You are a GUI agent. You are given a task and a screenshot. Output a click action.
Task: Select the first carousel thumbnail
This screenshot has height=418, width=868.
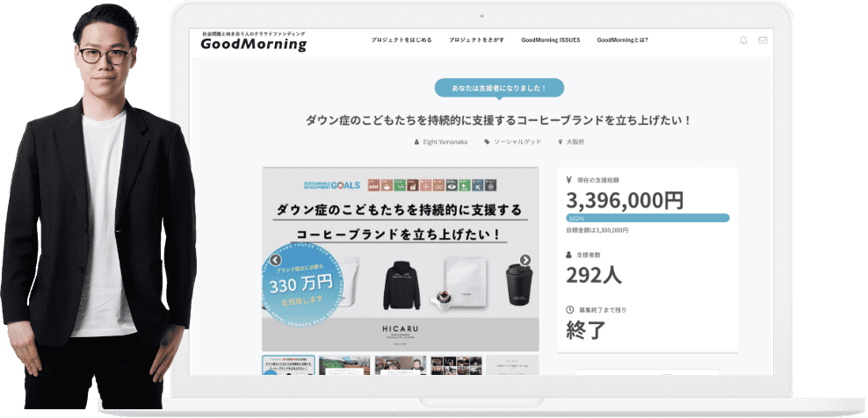[288, 365]
